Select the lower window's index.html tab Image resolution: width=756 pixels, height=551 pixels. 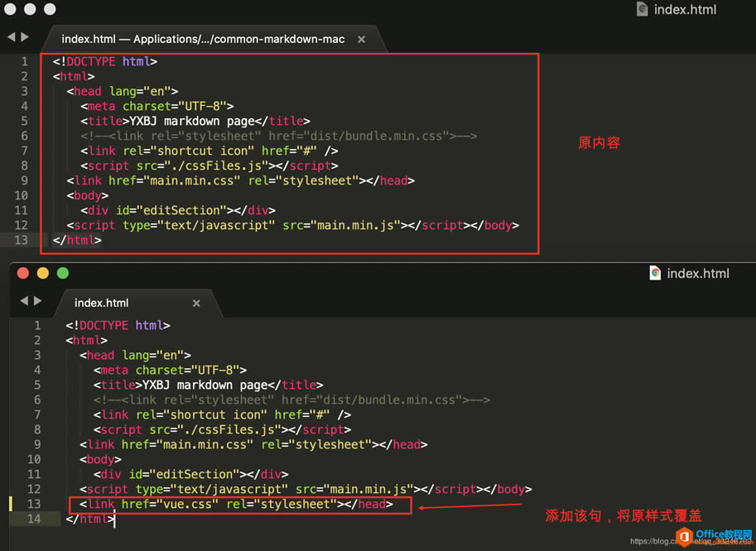(x=102, y=303)
